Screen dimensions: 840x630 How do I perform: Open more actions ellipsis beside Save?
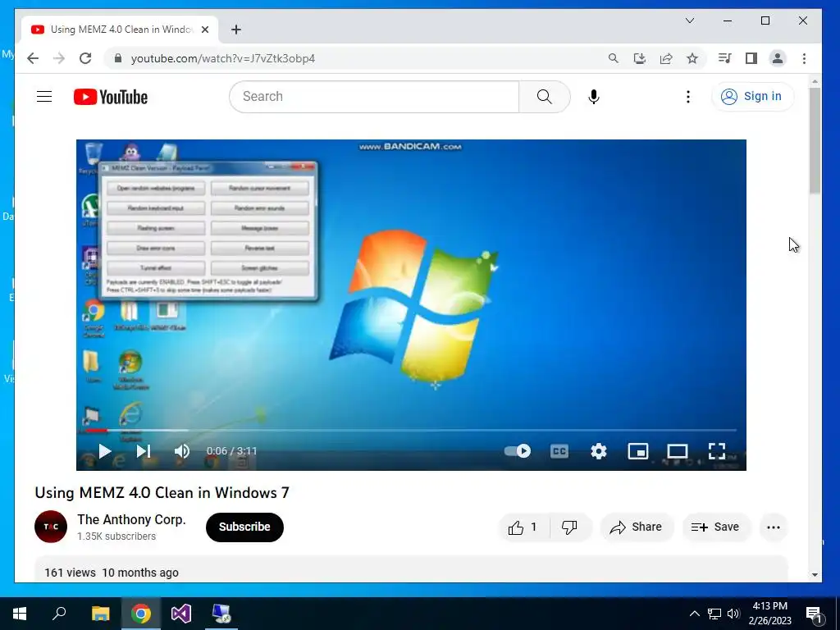(x=773, y=527)
